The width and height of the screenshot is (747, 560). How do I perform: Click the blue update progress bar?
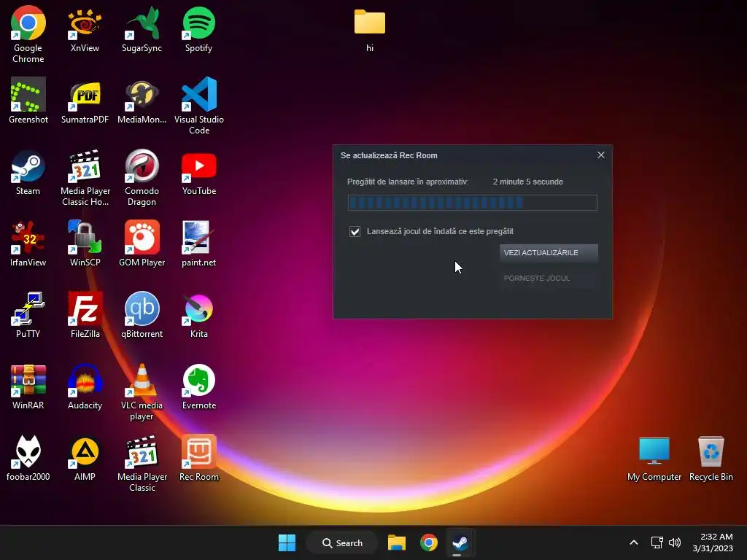tap(472, 203)
